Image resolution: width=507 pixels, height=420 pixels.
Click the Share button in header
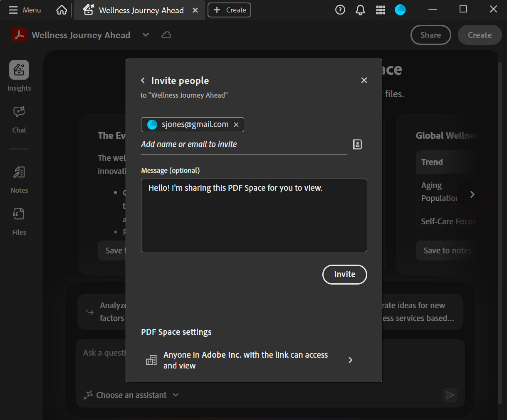[x=430, y=35]
